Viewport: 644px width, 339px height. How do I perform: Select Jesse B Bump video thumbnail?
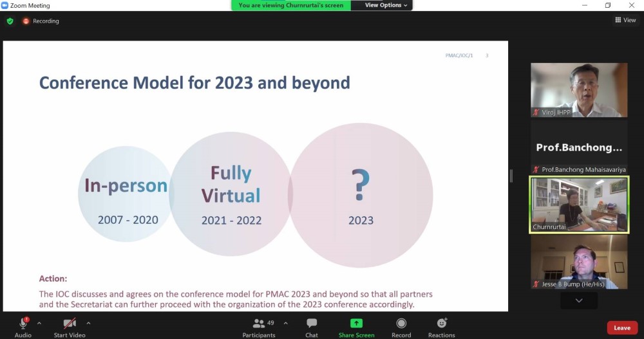[x=578, y=262]
